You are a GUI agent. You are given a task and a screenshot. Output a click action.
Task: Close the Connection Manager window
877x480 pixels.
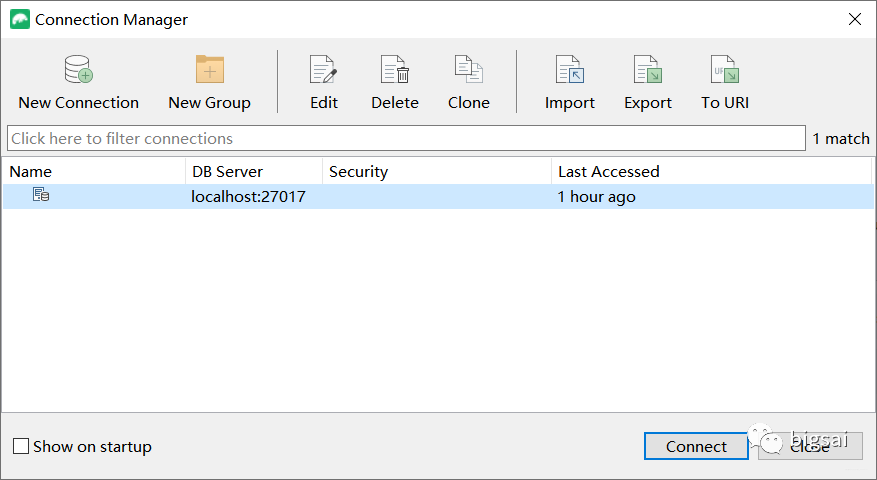(854, 19)
